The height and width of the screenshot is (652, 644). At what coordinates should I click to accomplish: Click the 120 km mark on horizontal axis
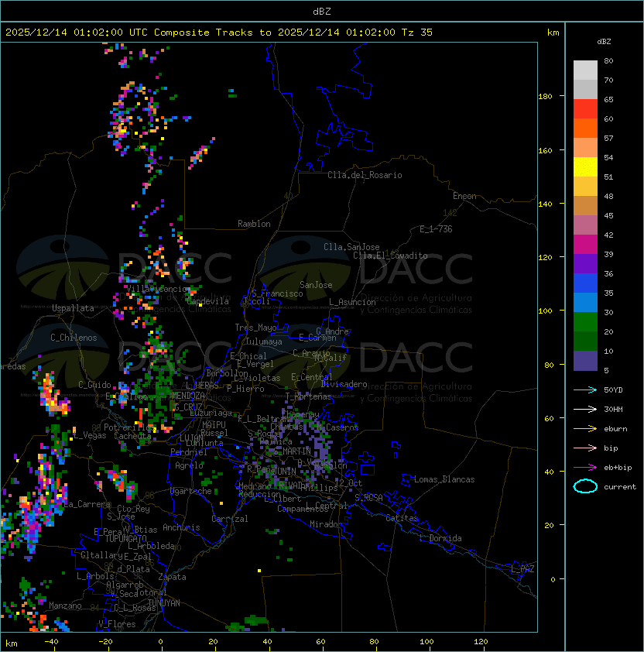pyautogui.click(x=481, y=642)
